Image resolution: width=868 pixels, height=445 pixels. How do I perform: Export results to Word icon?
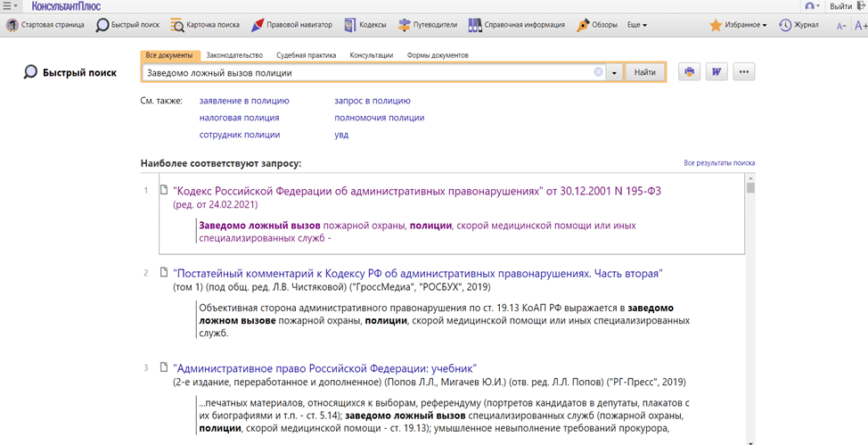click(x=717, y=72)
